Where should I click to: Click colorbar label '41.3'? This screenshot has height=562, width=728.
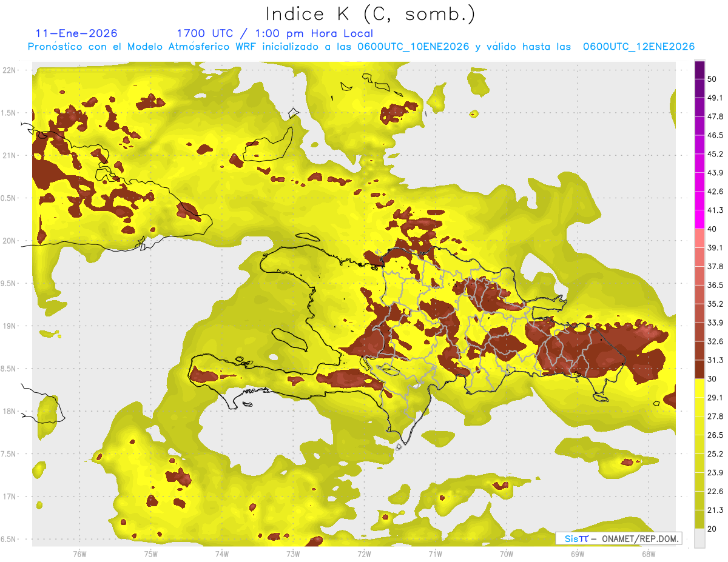[x=715, y=210]
